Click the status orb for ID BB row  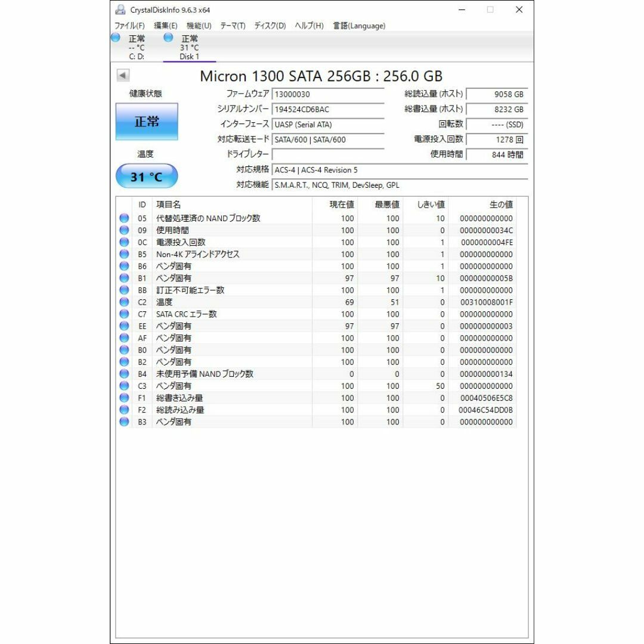tap(124, 290)
